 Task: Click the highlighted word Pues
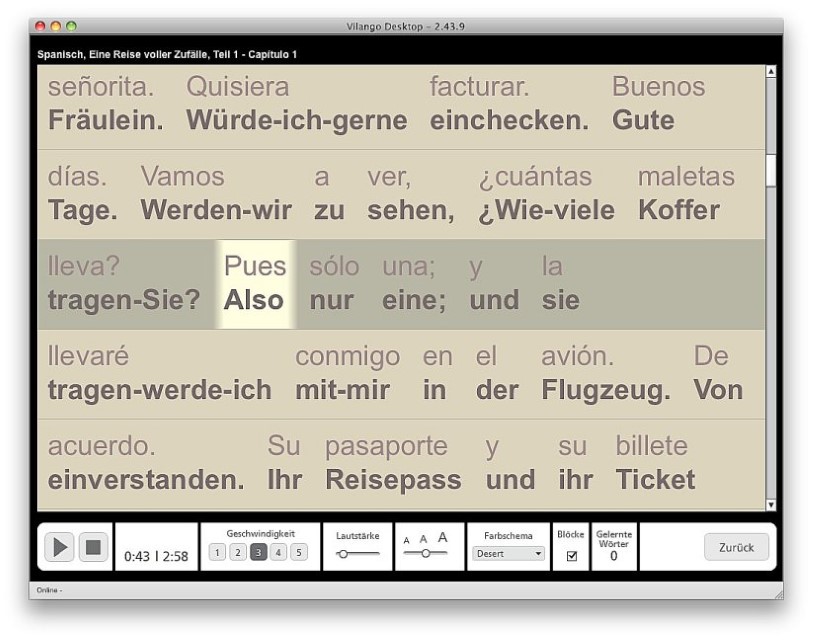(255, 267)
